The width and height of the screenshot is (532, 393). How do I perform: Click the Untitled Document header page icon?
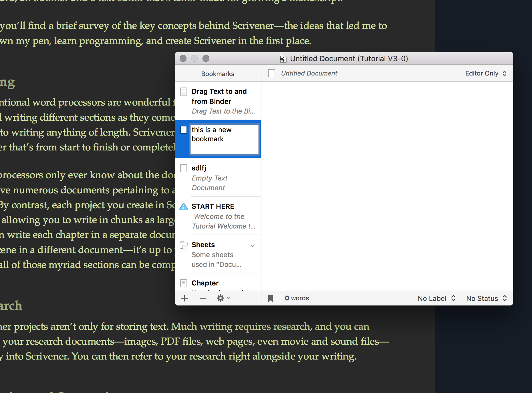click(272, 73)
